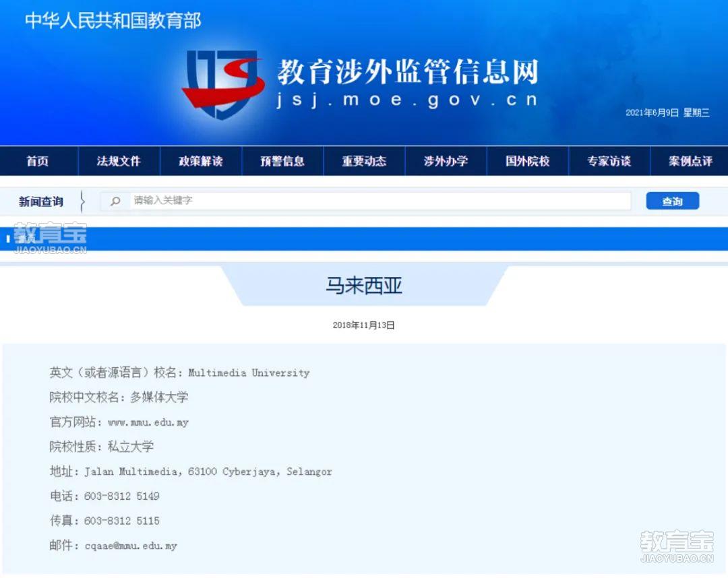728x578 pixels.
Task: Click the 2021年6月9日 星期三 date text
Action: coord(667,113)
